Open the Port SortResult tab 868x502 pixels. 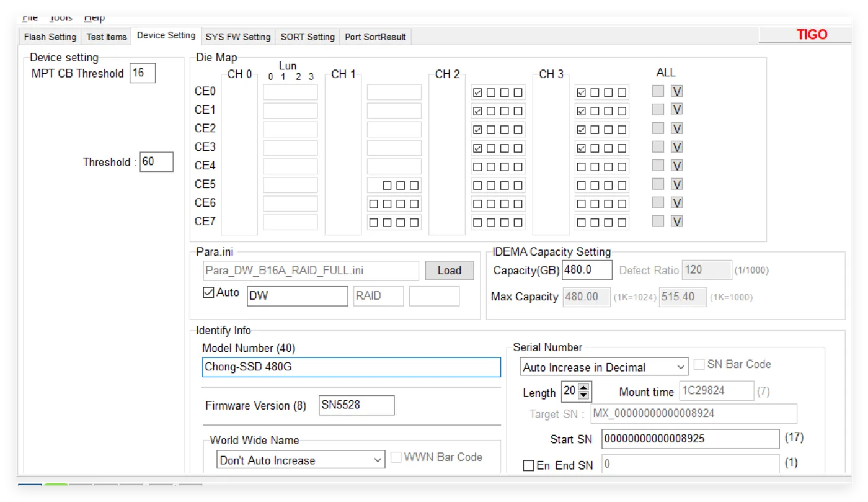point(375,37)
